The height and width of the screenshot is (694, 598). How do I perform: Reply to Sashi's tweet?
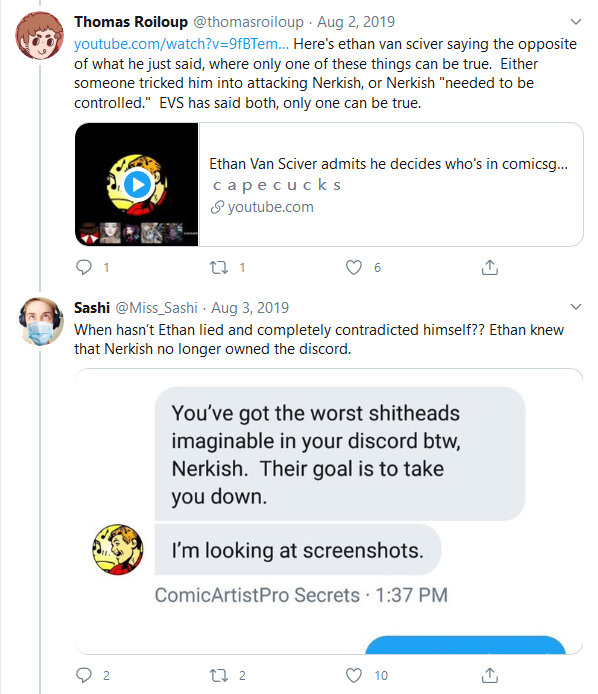(84, 675)
